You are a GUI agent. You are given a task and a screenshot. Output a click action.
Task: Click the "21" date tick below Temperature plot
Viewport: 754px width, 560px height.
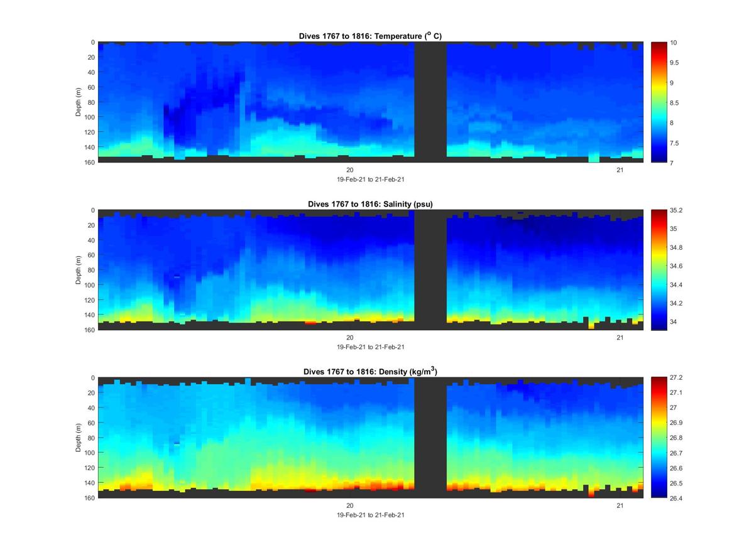coord(620,170)
